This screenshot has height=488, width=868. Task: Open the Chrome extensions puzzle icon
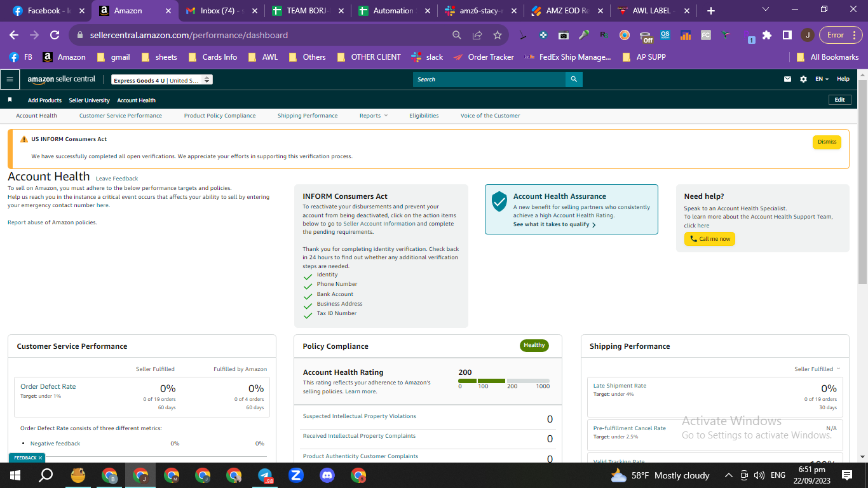767,35
